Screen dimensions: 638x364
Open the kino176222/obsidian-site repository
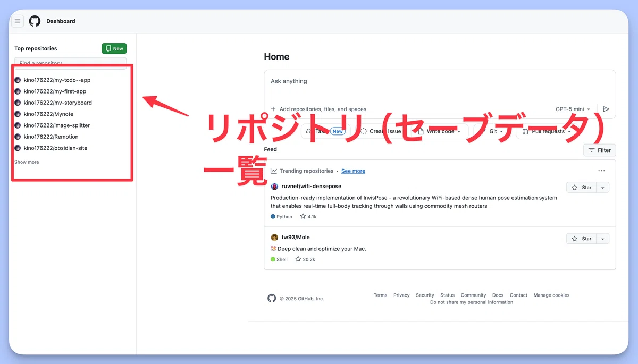[x=55, y=148]
